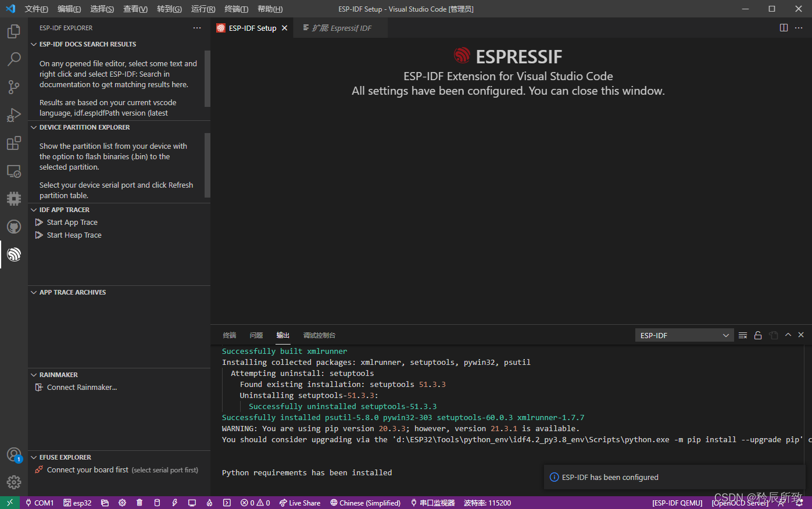Switch to the 问题 panel tab

click(x=256, y=335)
